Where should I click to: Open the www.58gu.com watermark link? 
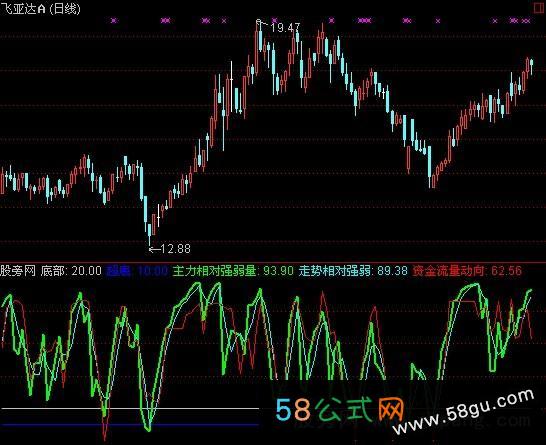(463, 411)
